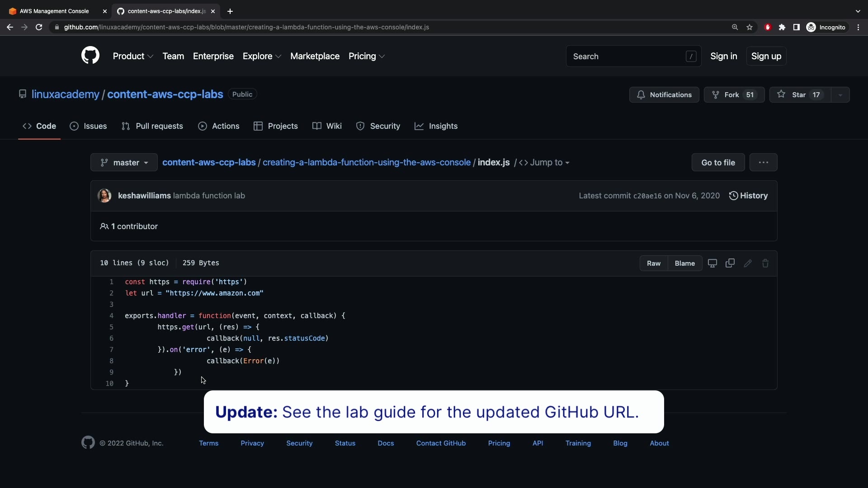Open the Pull requests tab

(152, 126)
